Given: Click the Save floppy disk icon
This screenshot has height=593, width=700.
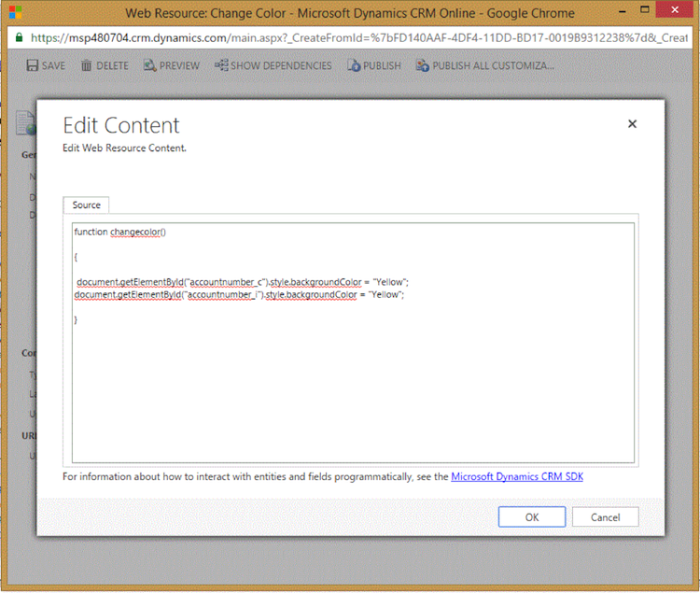Looking at the screenshot, I should [32, 65].
